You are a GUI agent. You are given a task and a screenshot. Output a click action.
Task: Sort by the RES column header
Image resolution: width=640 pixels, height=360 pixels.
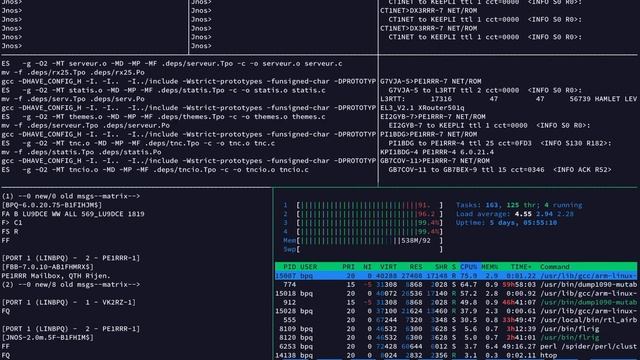(x=416, y=267)
